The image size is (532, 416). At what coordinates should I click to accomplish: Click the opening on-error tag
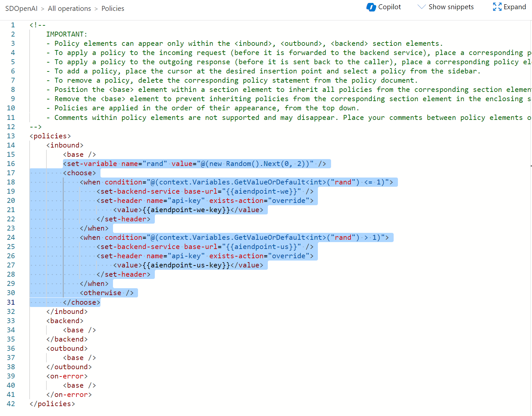coord(67,376)
